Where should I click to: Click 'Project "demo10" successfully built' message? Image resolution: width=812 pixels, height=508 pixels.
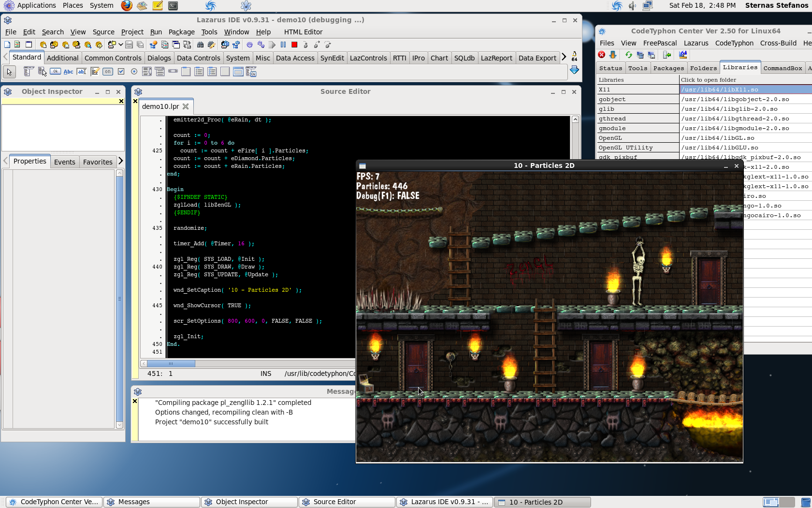(212, 422)
